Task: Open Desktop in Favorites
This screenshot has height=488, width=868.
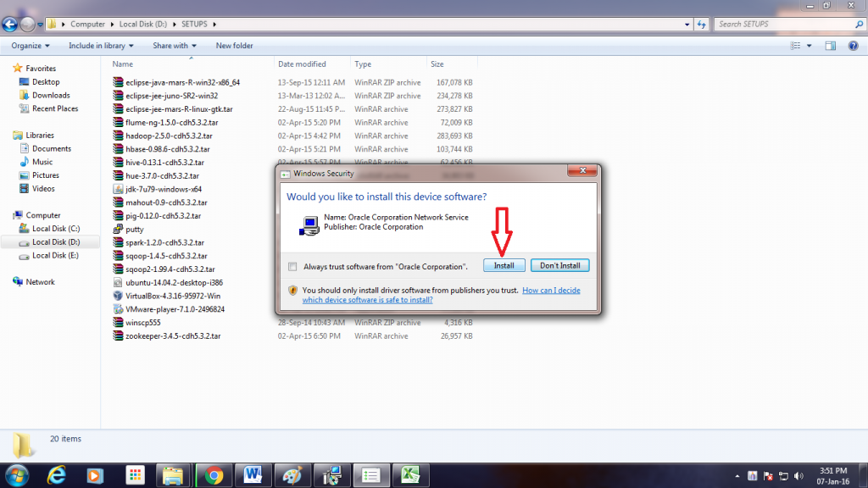Action: pos(46,82)
